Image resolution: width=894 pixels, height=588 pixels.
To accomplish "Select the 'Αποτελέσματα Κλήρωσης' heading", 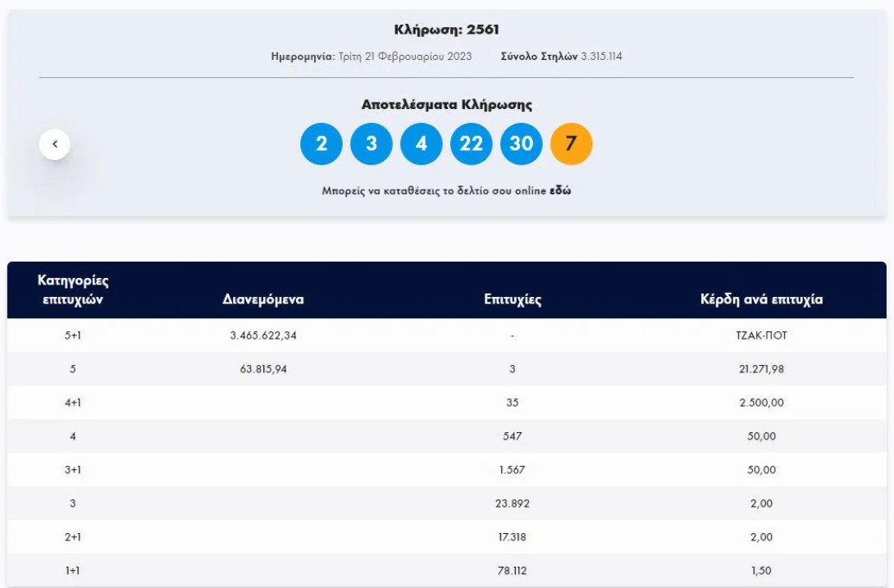I will [x=446, y=105].
